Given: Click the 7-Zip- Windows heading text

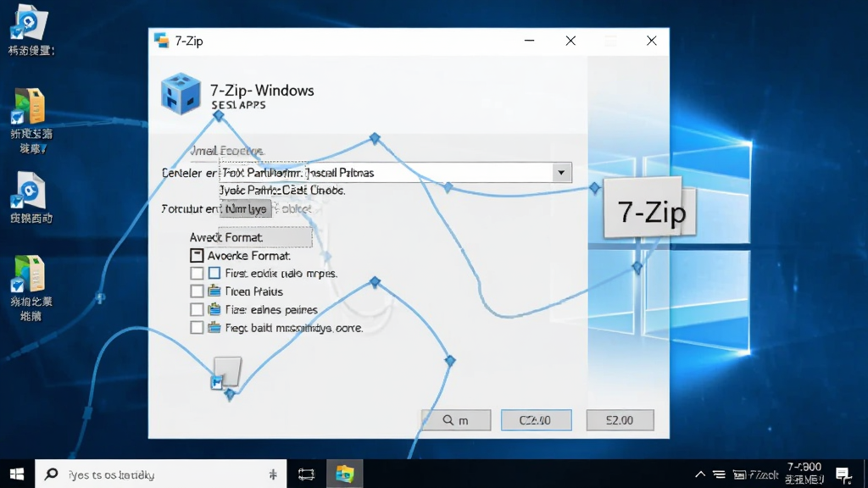Looking at the screenshot, I should 262,90.
